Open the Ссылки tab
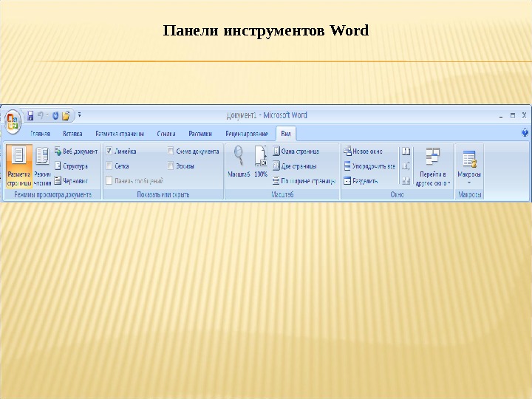532x399 pixels. click(x=166, y=134)
